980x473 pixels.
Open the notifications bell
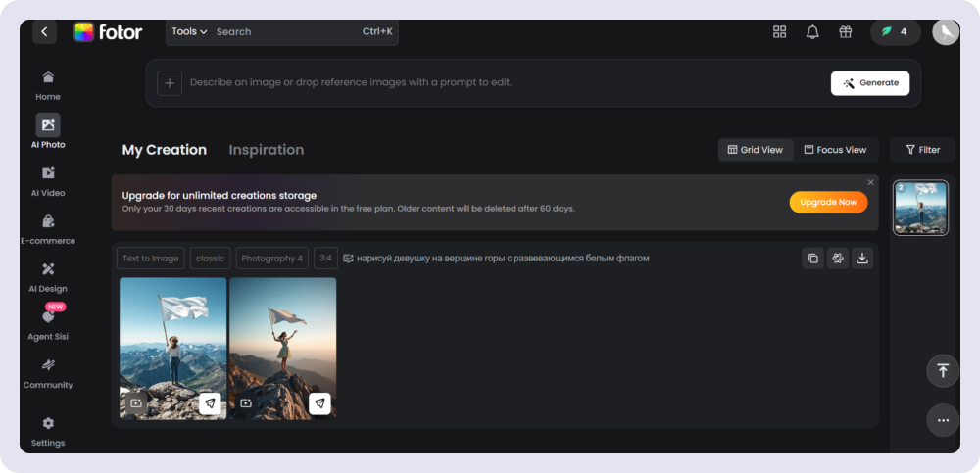coord(812,31)
